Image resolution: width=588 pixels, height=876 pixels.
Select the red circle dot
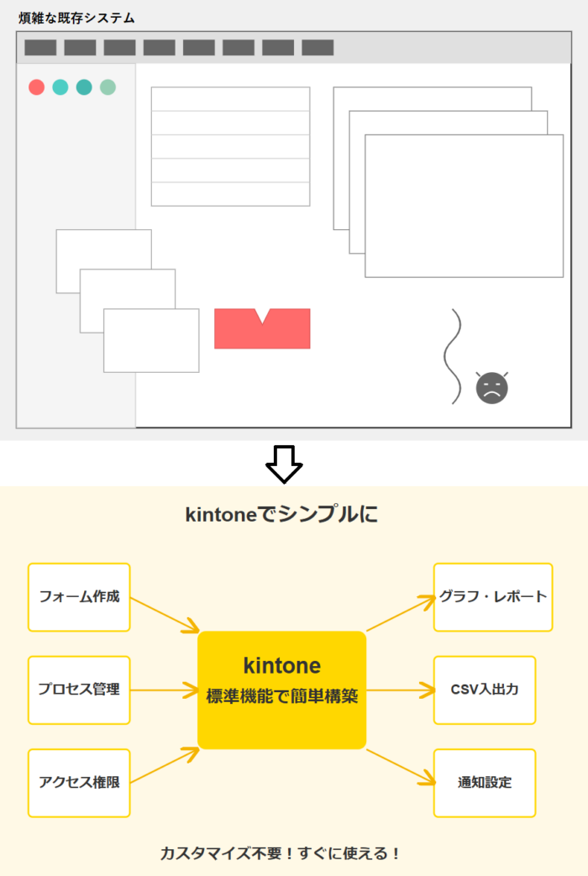[x=36, y=87]
